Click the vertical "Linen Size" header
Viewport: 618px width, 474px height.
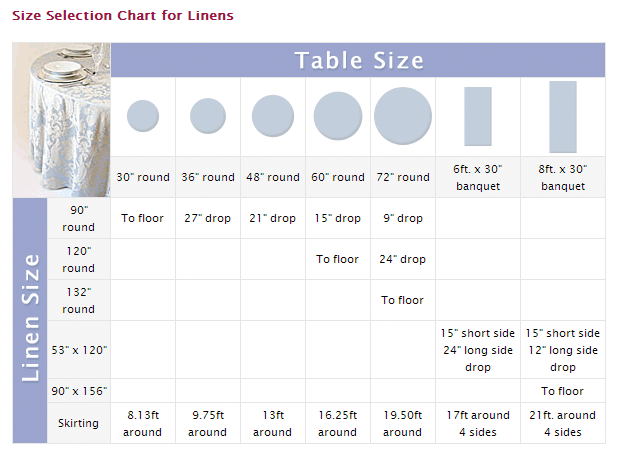tap(30, 318)
